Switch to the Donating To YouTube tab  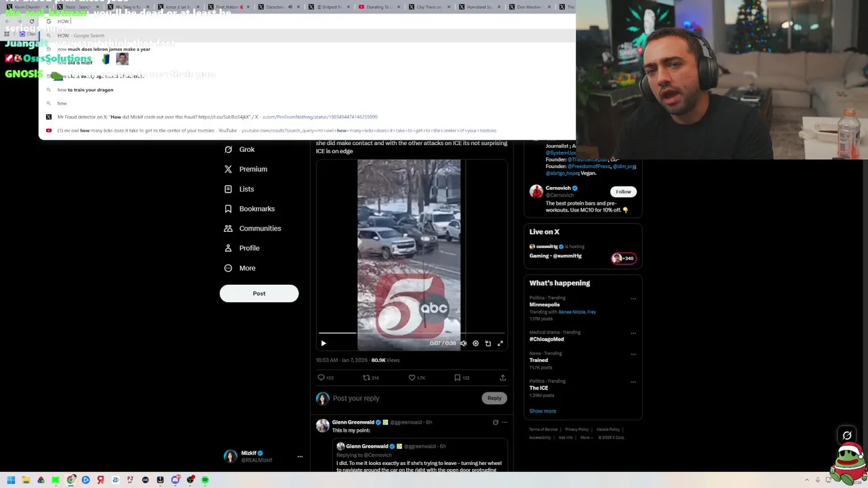pyautogui.click(x=378, y=7)
